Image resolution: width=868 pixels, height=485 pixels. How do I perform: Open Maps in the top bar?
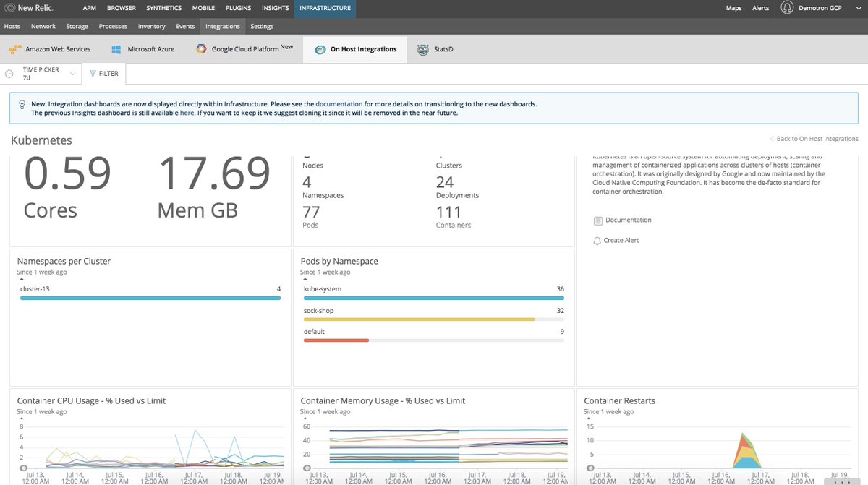point(733,8)
